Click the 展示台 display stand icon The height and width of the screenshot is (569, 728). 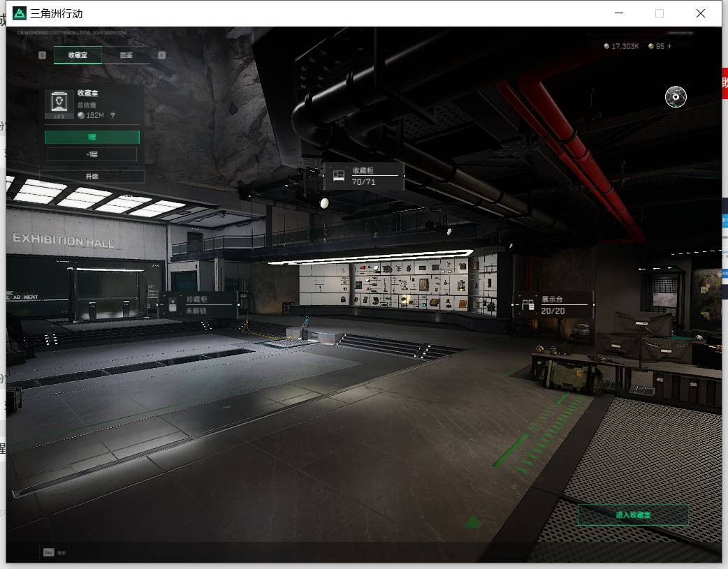click(528, 304)
